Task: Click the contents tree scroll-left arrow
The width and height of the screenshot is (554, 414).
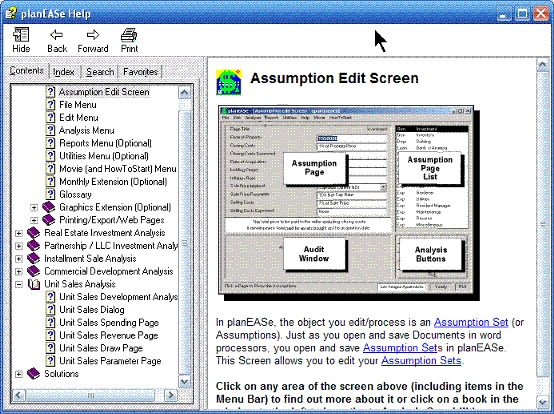Action: click(x=19, y=395)
